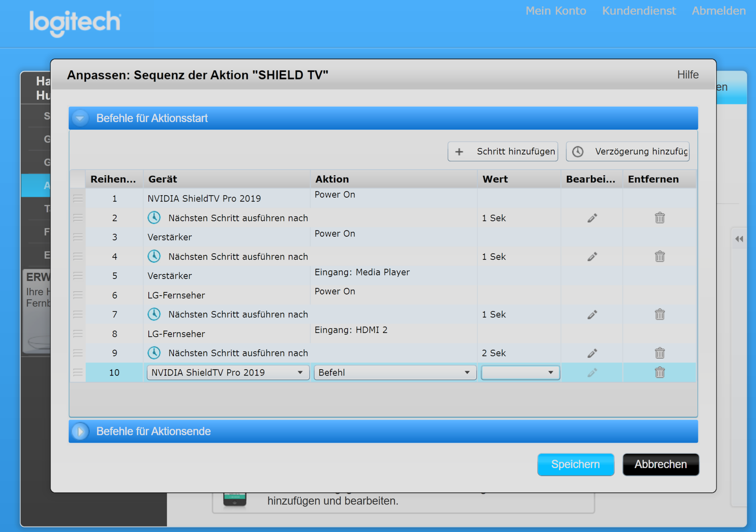Remove step 9 using trash icon
Image resolution: width=756 pixels, height=532 pixels.
point(660,353)
